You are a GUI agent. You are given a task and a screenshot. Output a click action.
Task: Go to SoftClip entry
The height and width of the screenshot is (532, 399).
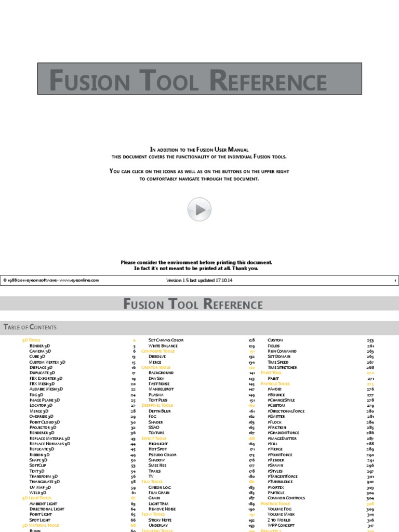click(37, 465)
